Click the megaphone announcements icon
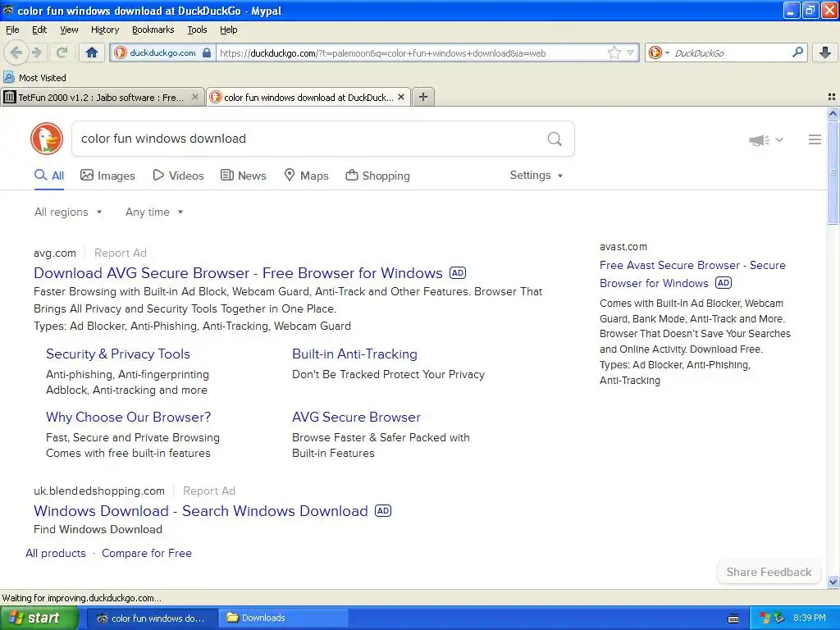This screenshot has width=840, height=630. (x=759, y=139)
